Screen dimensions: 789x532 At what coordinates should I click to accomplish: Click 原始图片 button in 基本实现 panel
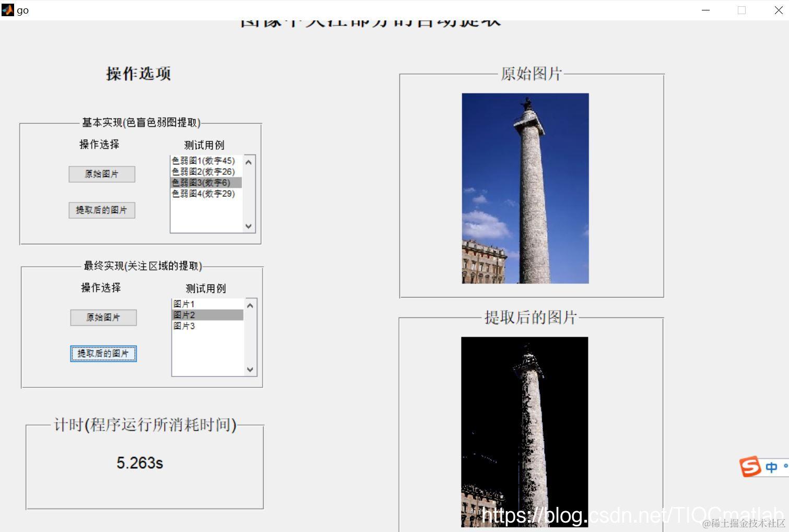101,174
